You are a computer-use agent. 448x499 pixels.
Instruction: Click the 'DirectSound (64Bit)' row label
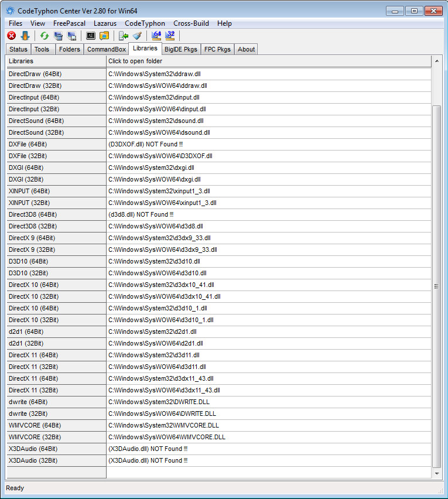point(56,121)
